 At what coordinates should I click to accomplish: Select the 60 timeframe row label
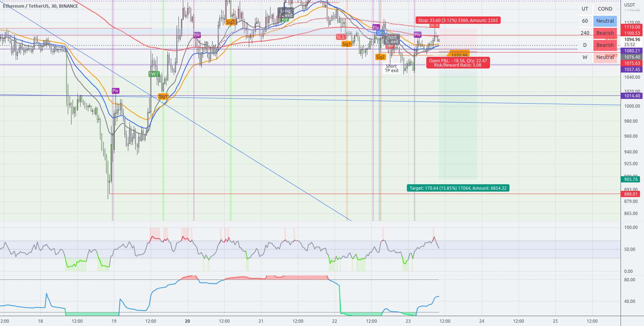[585, 21]
